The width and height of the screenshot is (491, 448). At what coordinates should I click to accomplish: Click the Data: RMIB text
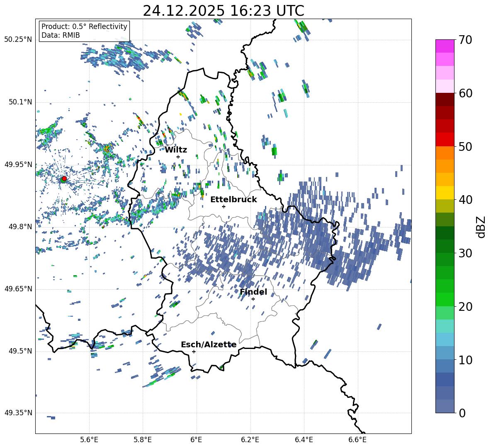click(61, 35)
